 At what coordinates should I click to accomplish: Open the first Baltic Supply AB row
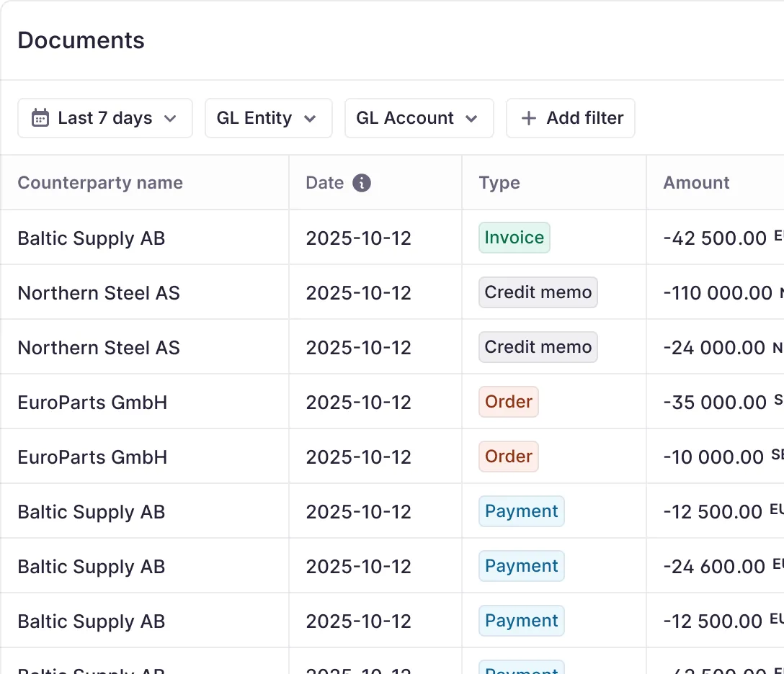click(92, 238)
